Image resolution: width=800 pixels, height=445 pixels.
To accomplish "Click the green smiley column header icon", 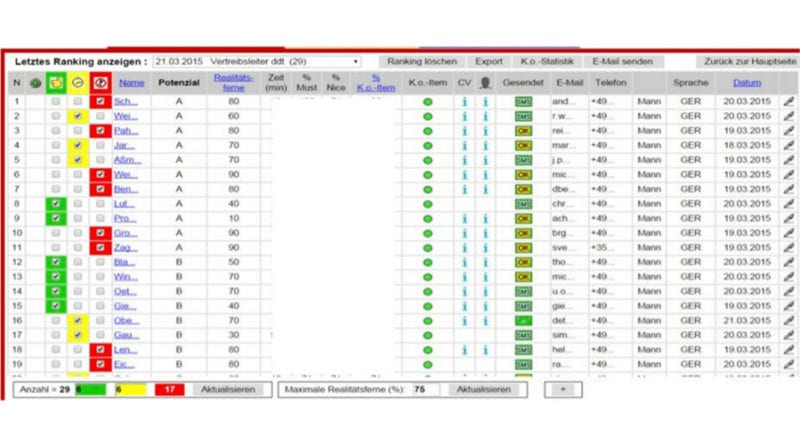I will (x=55, y=83).
